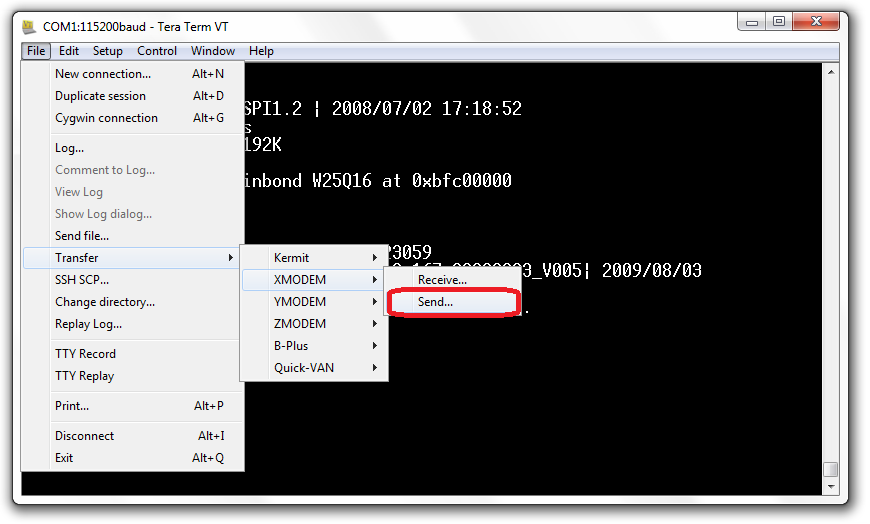870x524 pixels.
Task: Close the Tera Term window
Action: tap(816, 22)
